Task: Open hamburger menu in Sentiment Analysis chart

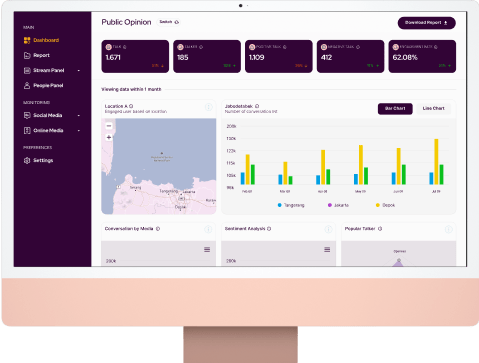Action: 327,250
